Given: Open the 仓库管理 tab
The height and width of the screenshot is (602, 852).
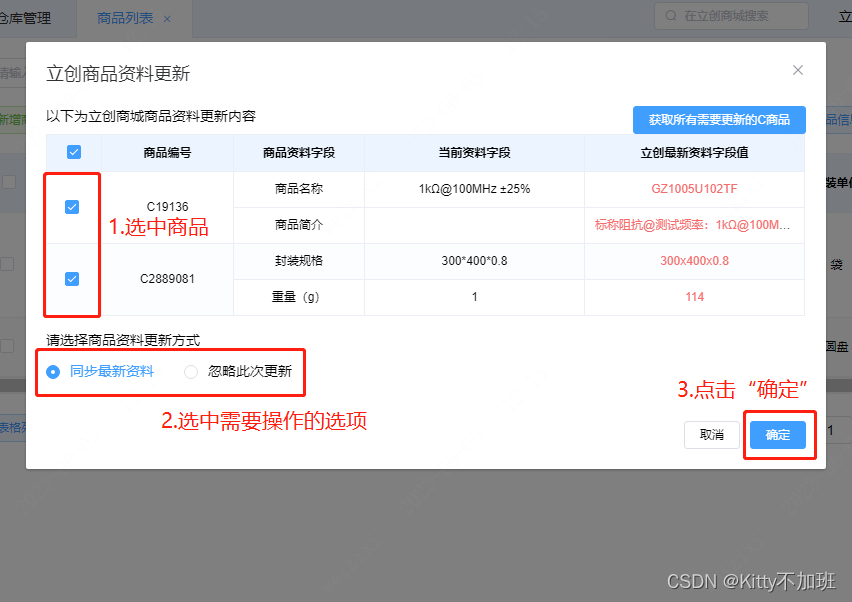Looking at the screenshot, I should [25, 18].
